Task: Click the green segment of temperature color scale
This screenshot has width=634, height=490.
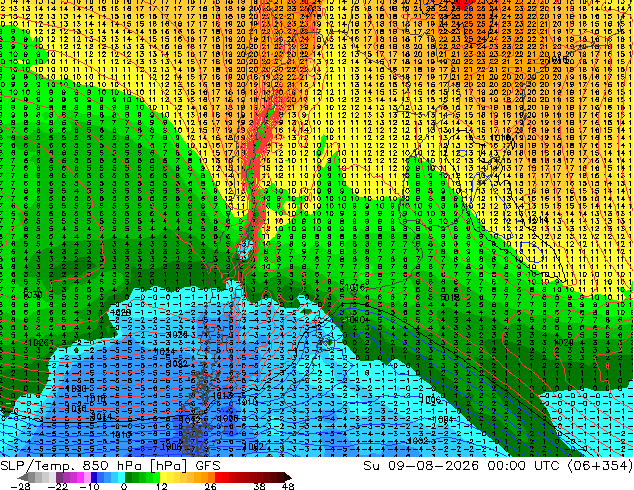Action: point(142,477)
